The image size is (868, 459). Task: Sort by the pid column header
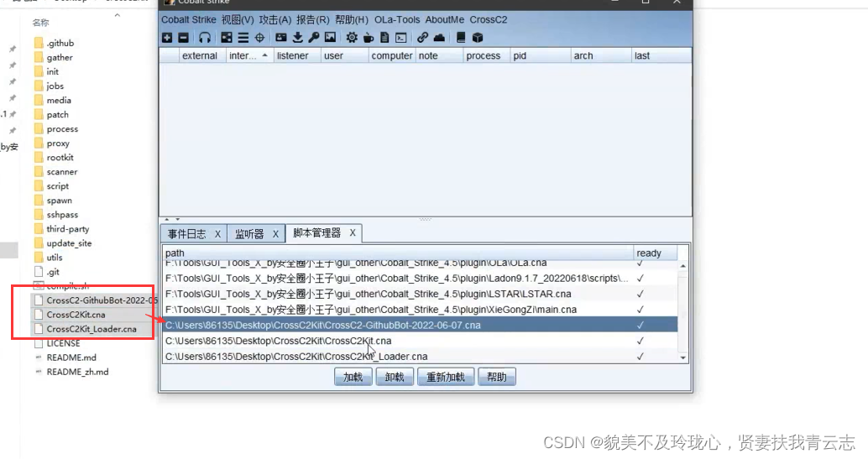[x=540, y=55]
